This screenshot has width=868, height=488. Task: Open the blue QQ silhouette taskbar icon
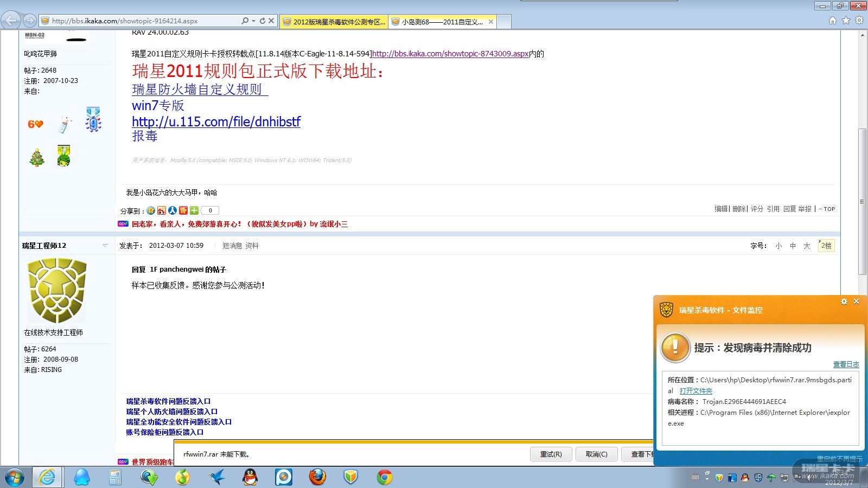(82, 477)
